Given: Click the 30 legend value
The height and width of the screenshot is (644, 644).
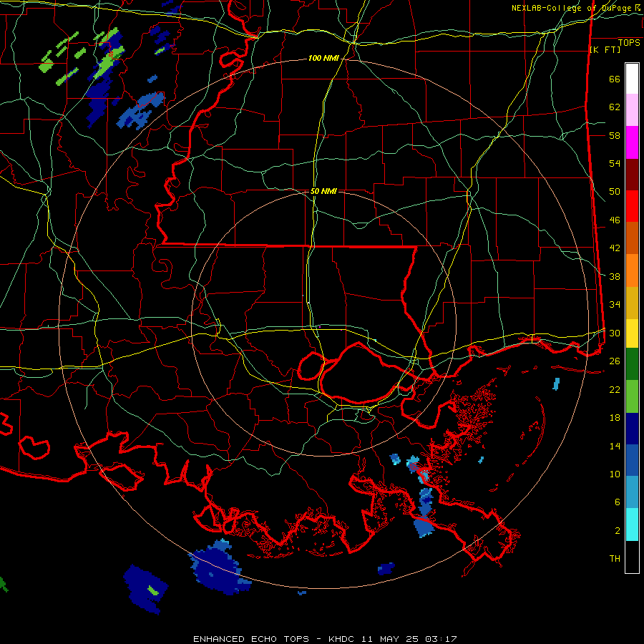Looking at the screenshot, I should pos(615,333).
